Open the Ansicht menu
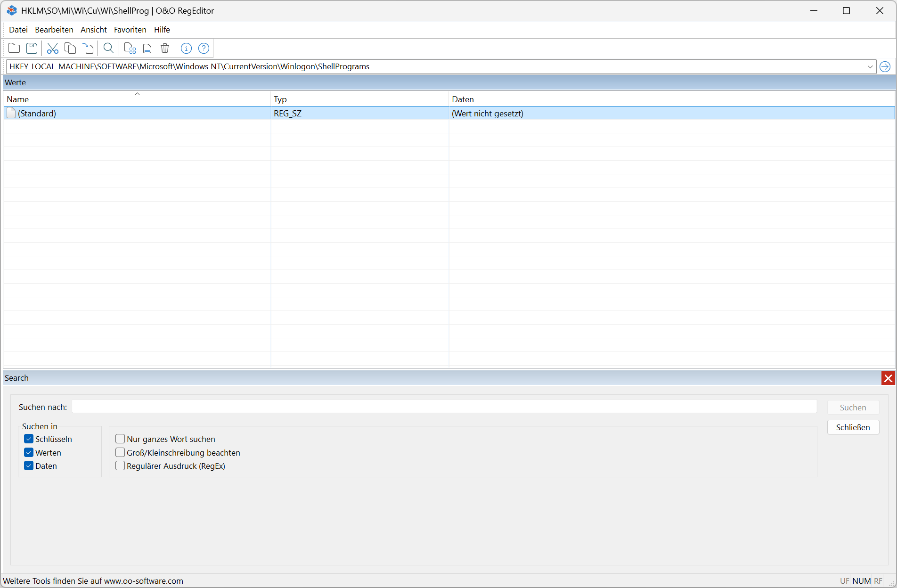The height and width of the screenshot is (588, 897). click(x=94, y=30)
